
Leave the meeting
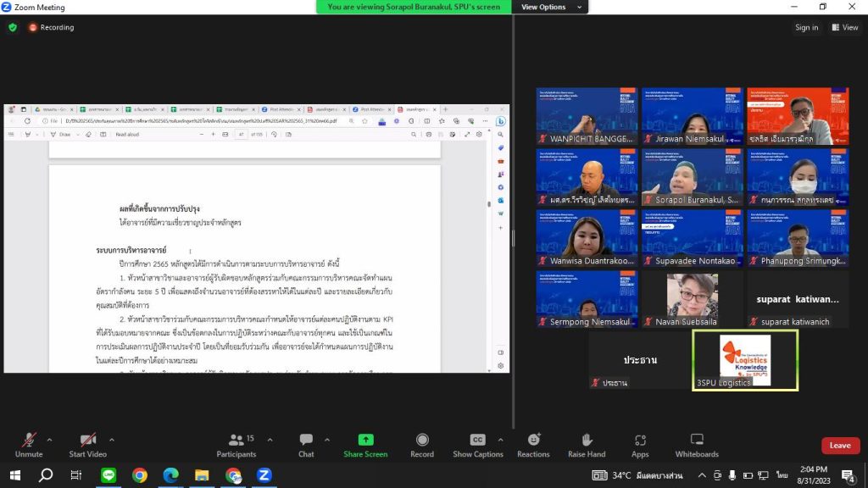pos(840,446)
